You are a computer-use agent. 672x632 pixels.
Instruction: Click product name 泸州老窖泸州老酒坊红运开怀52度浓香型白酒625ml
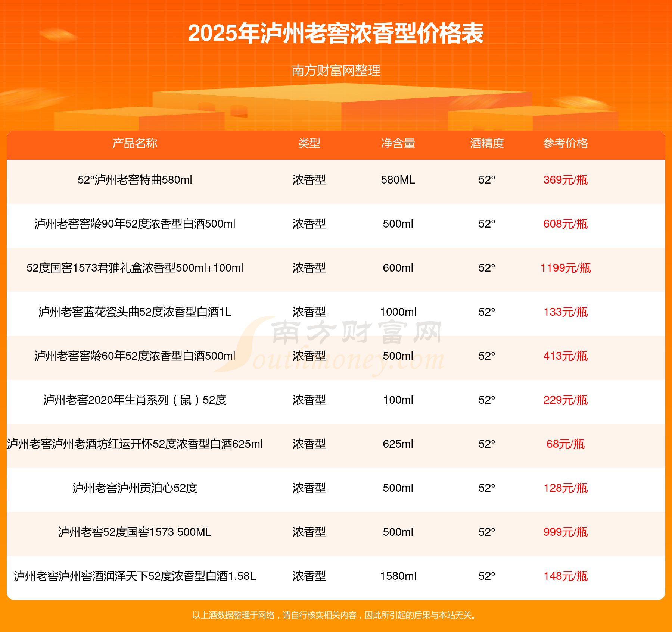click(x=135, y=444)
